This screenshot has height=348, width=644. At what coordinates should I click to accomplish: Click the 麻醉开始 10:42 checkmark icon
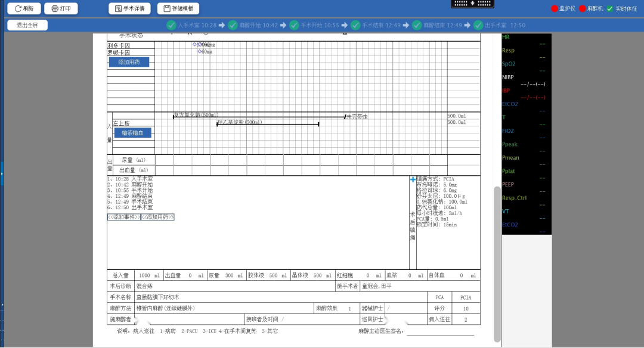click(233, 25)
